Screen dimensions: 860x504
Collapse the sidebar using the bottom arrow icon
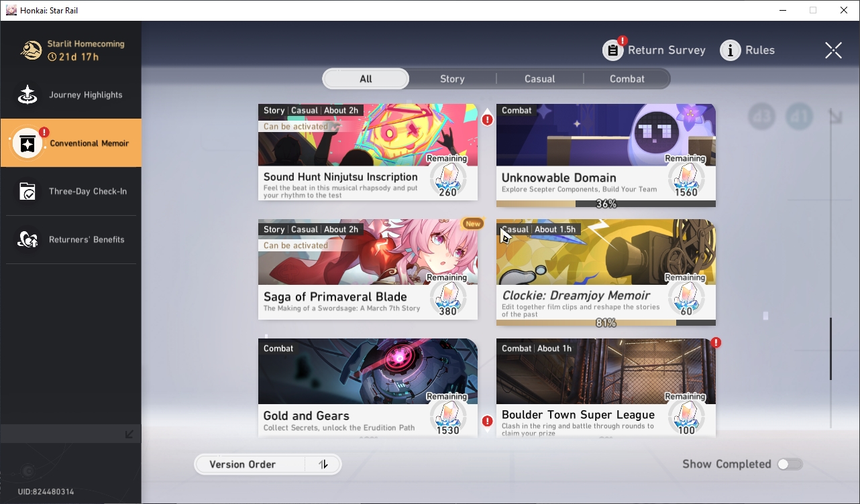click(129, 434)
